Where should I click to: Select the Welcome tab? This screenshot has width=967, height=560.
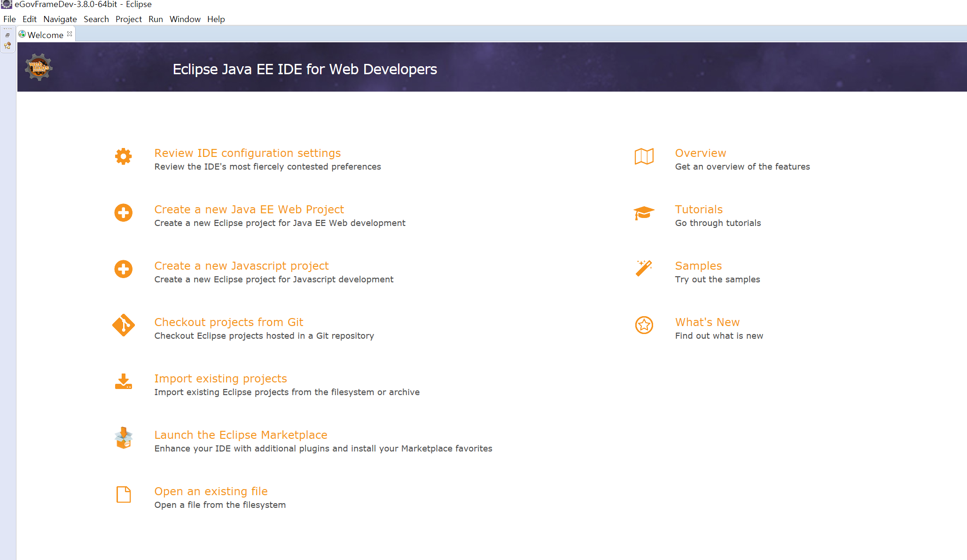tap(45, 35)
